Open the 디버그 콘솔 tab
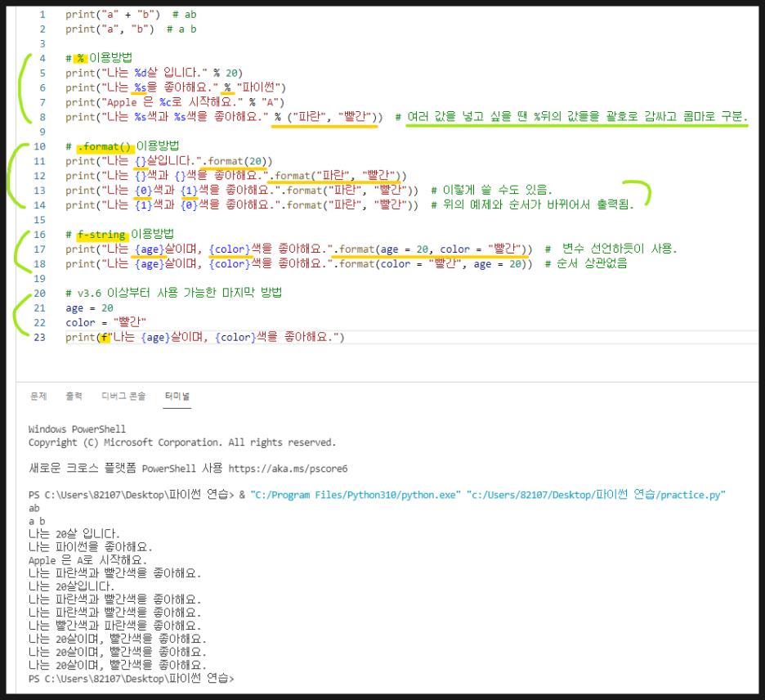The width and height of the screenshot is (765, 700). click(x=123, y=396)
